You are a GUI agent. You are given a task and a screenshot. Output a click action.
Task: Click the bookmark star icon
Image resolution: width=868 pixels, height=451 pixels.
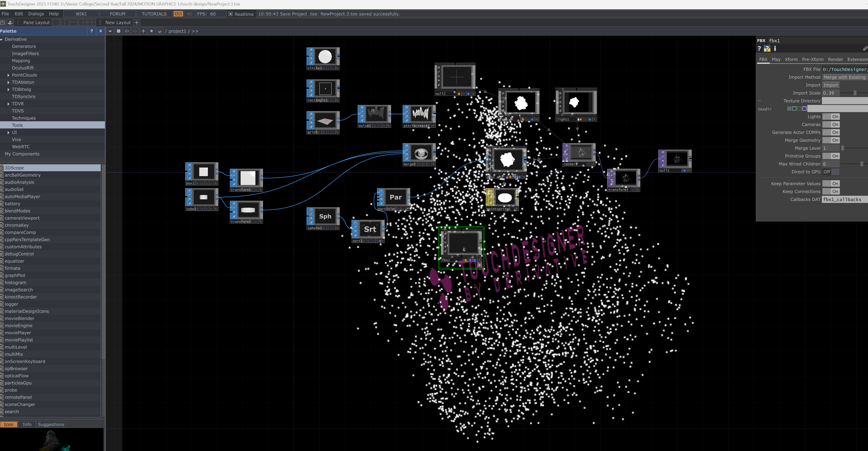coord(152,31)
